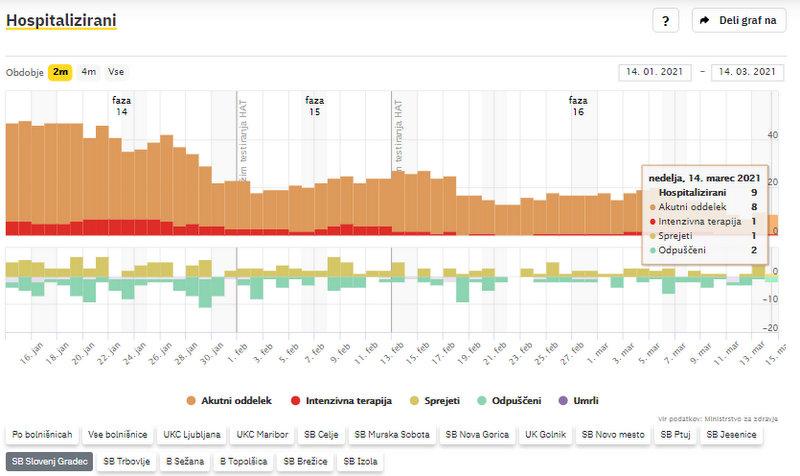Filter by UKC Maribor hospital
This screenshot has height=476, width=800.
pos(264,435)
